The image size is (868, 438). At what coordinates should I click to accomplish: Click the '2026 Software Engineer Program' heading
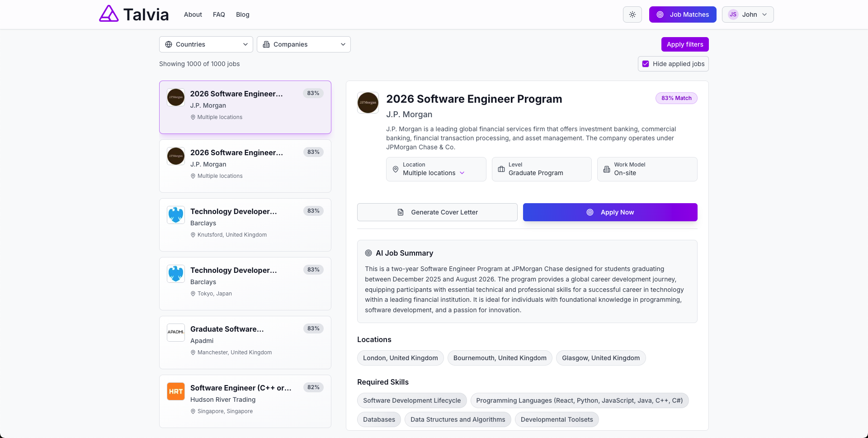tap(474, 99)
